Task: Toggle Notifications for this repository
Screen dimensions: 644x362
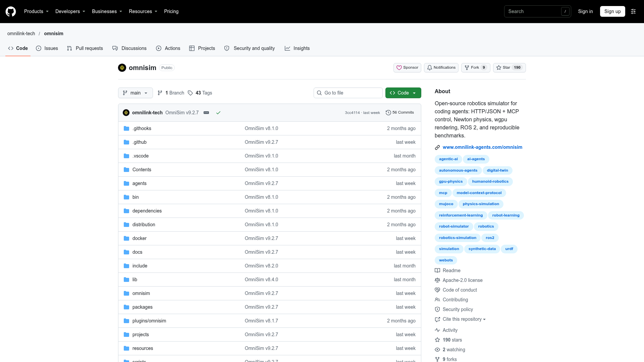Action: (441, 68)
